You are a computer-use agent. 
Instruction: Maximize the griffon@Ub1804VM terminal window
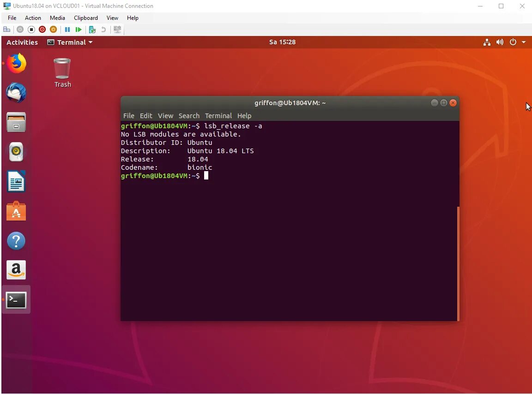[x=443, y=103]
